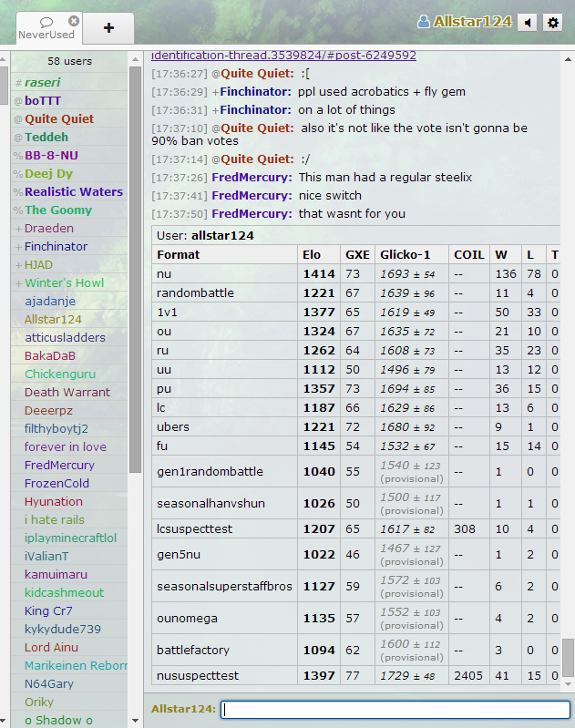Open the sound volume speaker button
The width and height of the screenshot is (575, 728).
[x=528, y=23]
